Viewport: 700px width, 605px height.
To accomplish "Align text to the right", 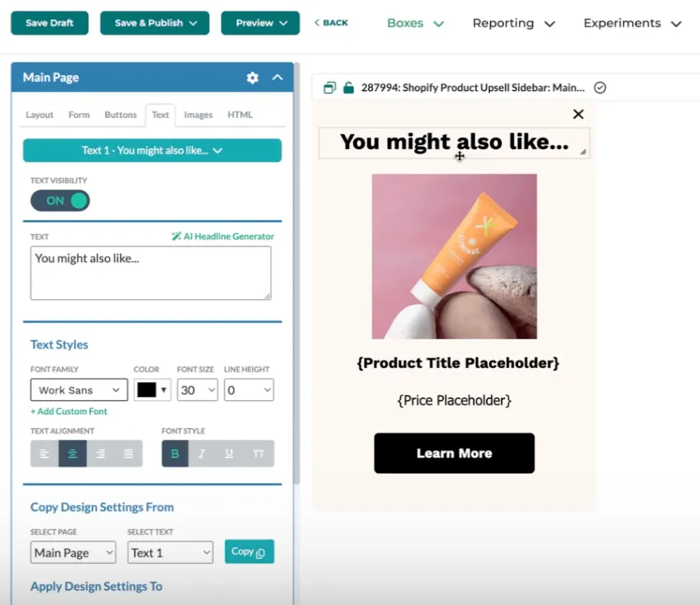I will click(x=101, y=453).
